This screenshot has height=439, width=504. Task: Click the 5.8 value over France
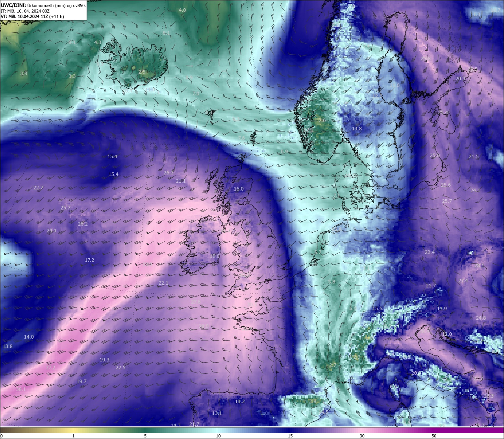click(332, 282)
